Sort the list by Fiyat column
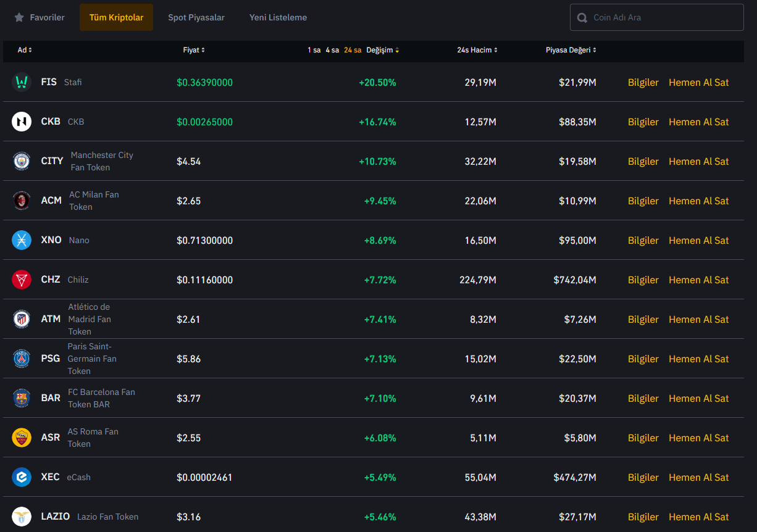This screenshot has width=757, height=532. tap(194, 50)
